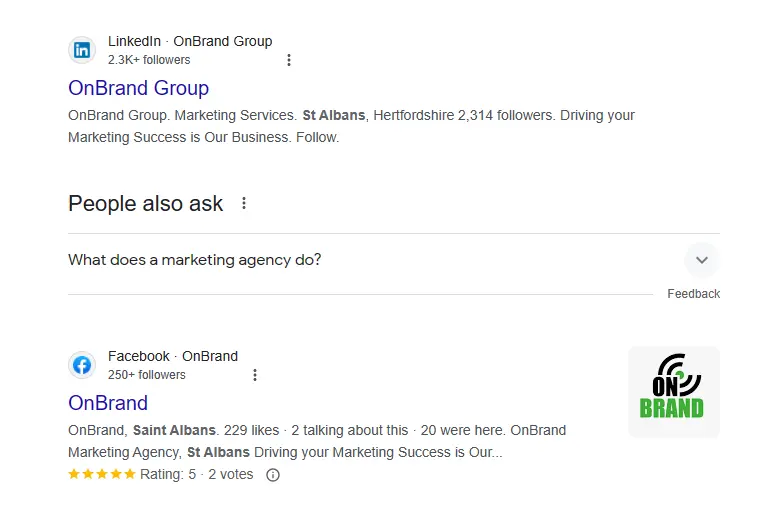Viewport: 774px width, 520px height.
Task: Click the OnBrand Facebook description snippet
Action: pos(317,441)
